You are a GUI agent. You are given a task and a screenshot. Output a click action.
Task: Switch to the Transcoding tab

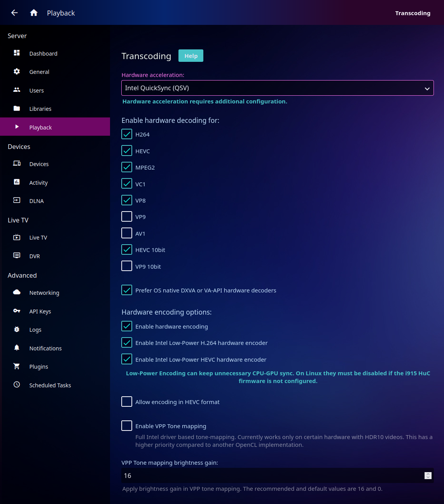tap(413, 13)
